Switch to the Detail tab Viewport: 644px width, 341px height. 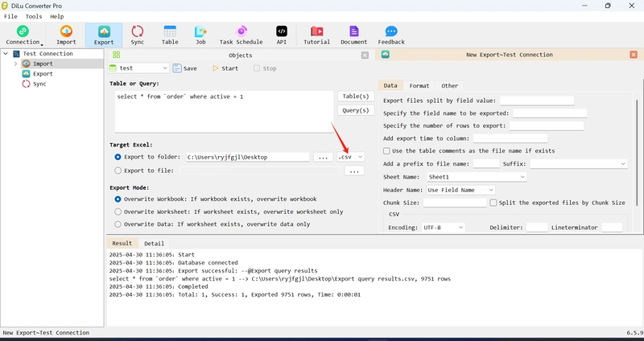154,244
